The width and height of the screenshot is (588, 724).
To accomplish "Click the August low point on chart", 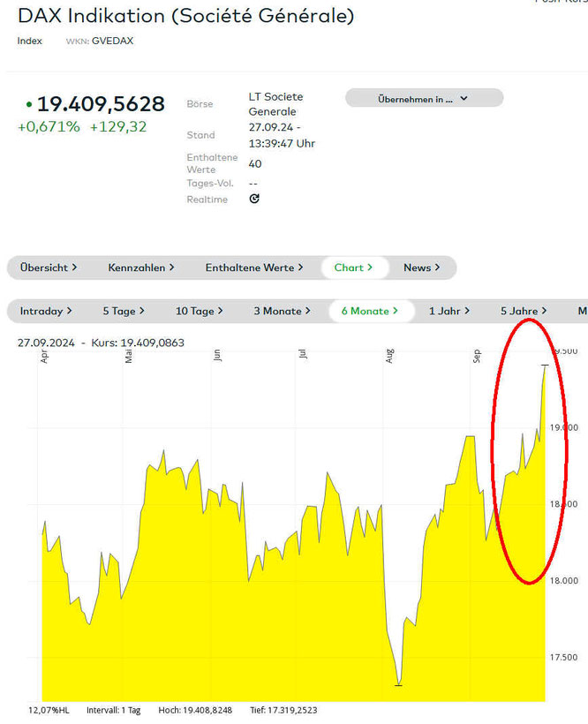I will click(399, 685).
